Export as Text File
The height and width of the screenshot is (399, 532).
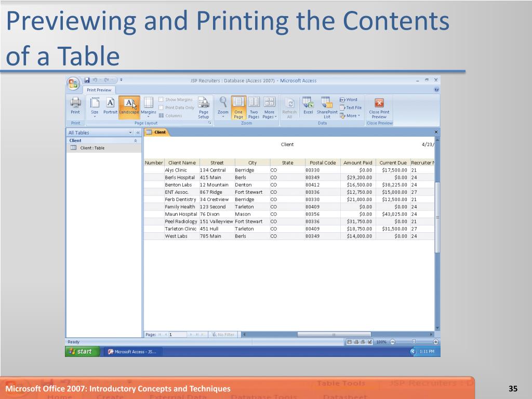click(x=351, y=108)
